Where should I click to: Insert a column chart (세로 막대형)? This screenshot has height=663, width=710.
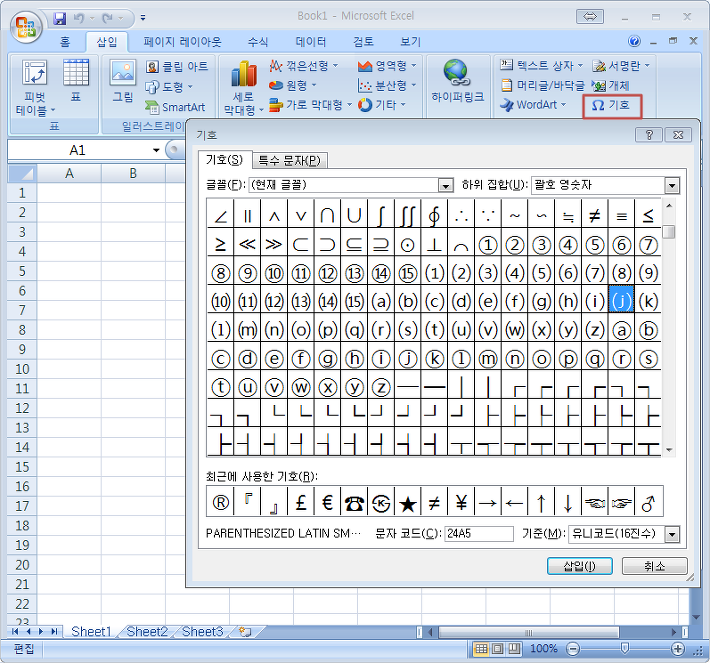(243, 88)
